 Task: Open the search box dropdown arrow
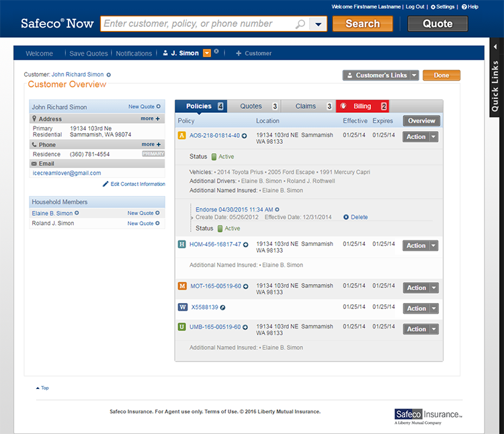(318, 24)
